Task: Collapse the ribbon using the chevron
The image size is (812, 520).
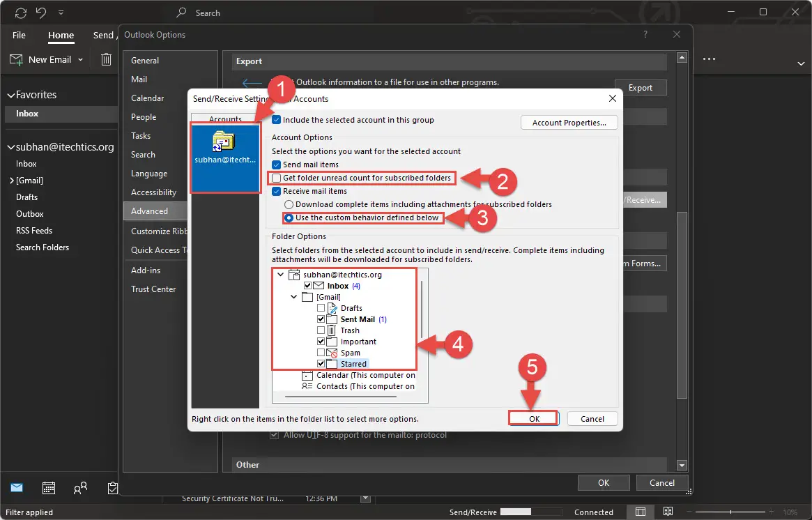Action: (801, 63)
